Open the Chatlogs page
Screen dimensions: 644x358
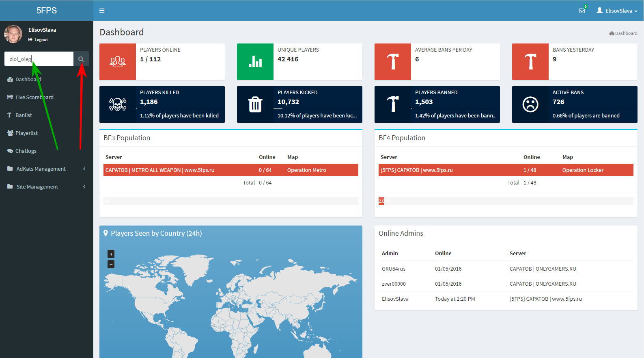(47, 151)
